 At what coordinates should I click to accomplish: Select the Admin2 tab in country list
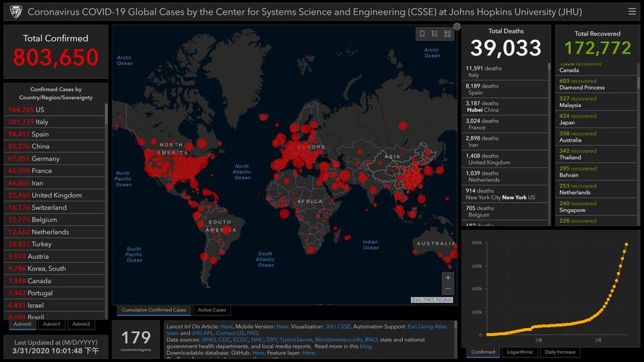click(80, 324)
